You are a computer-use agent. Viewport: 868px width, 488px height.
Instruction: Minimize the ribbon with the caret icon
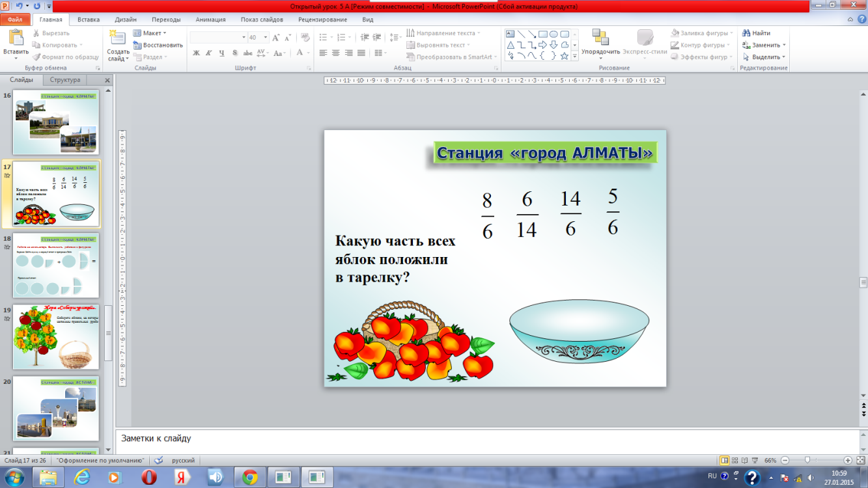[850, 20]
